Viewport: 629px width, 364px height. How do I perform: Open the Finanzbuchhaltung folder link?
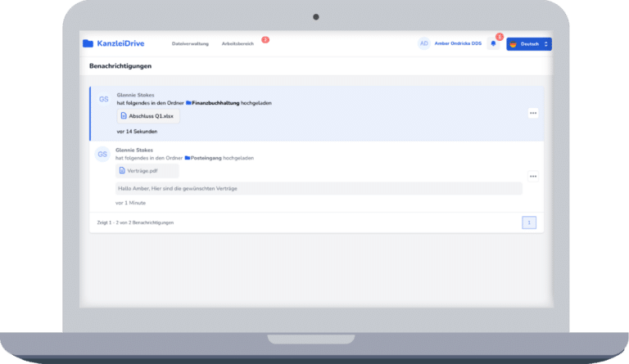[215, 103]
